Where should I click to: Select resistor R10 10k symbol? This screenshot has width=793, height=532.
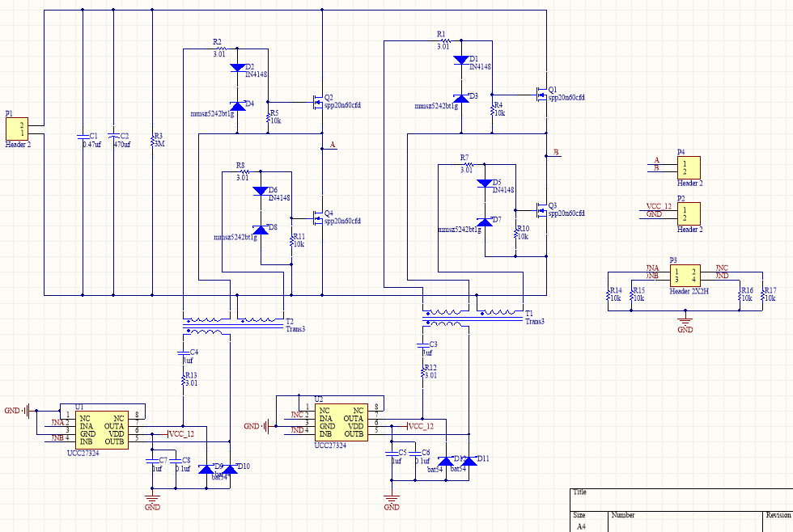[515, 234]
